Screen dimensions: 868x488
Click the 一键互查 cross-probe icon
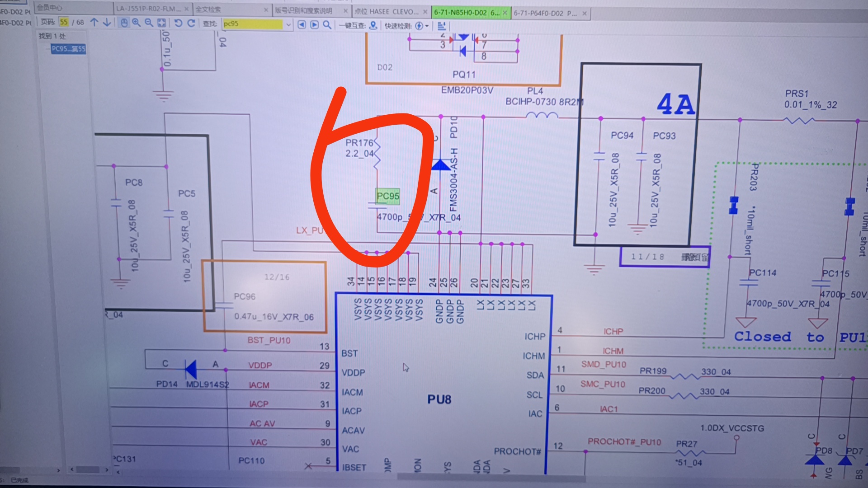373,25
